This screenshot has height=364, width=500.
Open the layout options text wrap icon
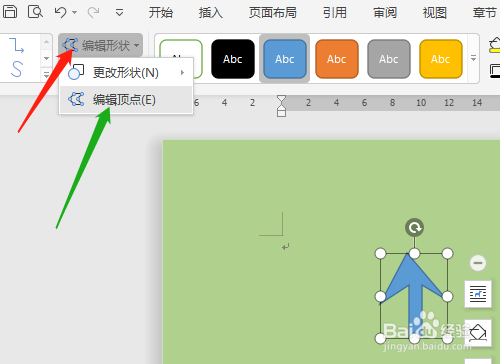[x=478, y=294]
